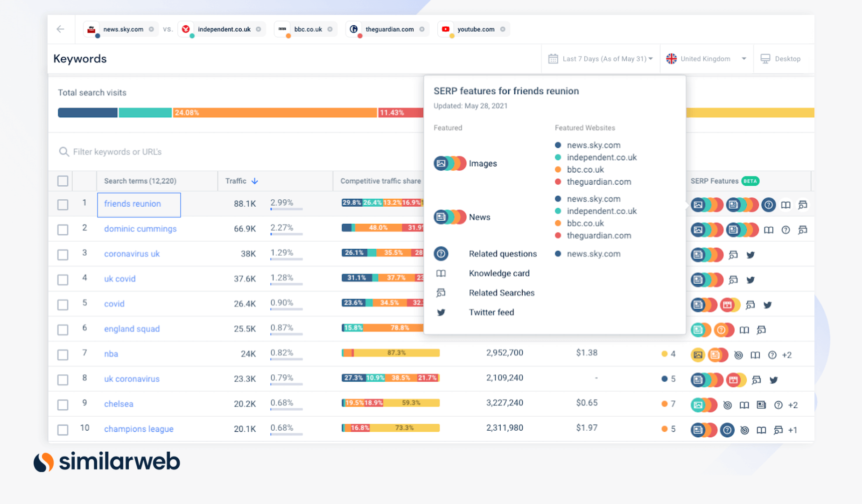Viewport: 862px width, 504px height.
Task: Open the champions league keyword link
Action: point(139,429)
